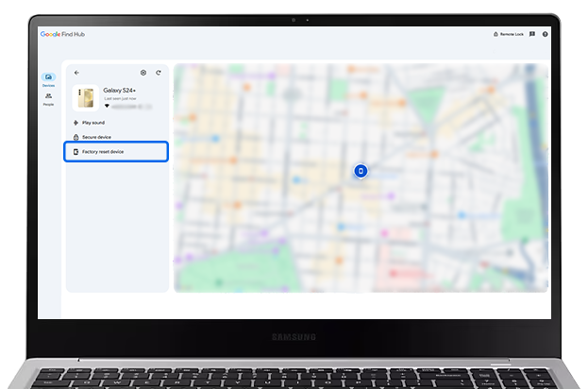The height and width of the screenshot is (389, 588).
Task: Select Secure device option
Action: [x=96, y=137]
